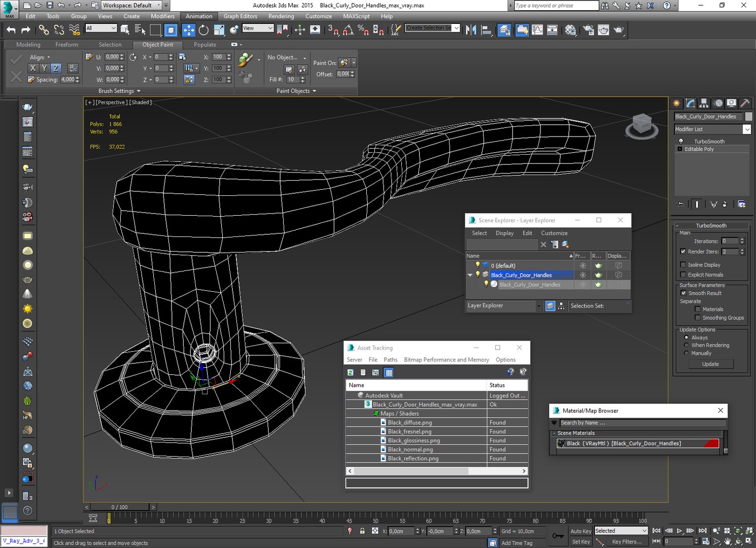Enable the Isoline Display checkbox
The height and width of the screenshot is (548, 756).
point(683,265)
